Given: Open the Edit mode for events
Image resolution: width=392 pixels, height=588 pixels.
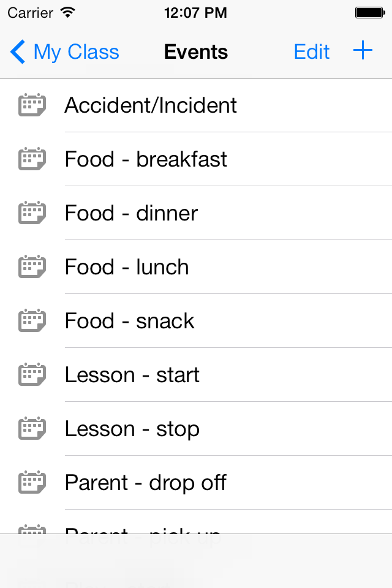Looking at the screenshot, I should (x=312, y=51).
